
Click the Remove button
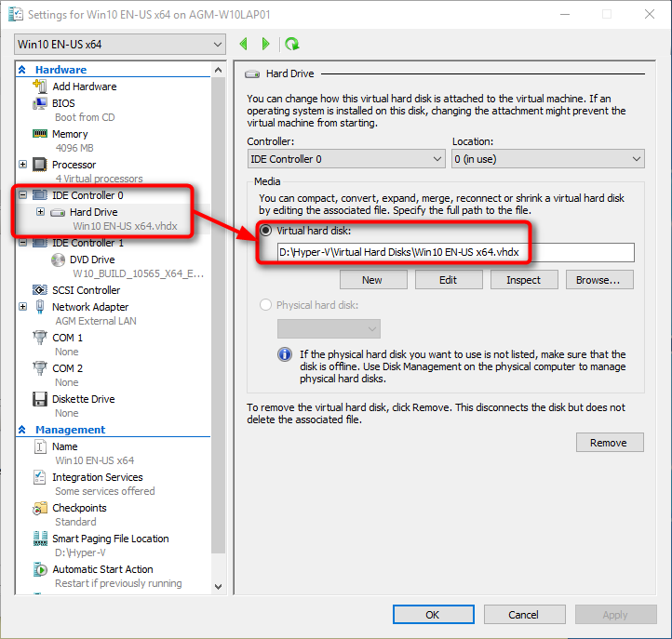610,443
